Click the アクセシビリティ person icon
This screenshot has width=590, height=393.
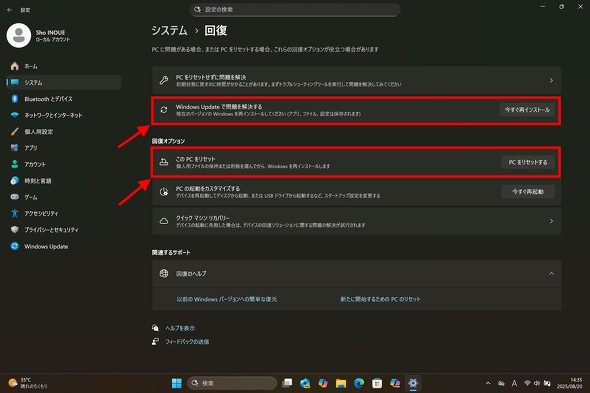(x=15, y=213)
